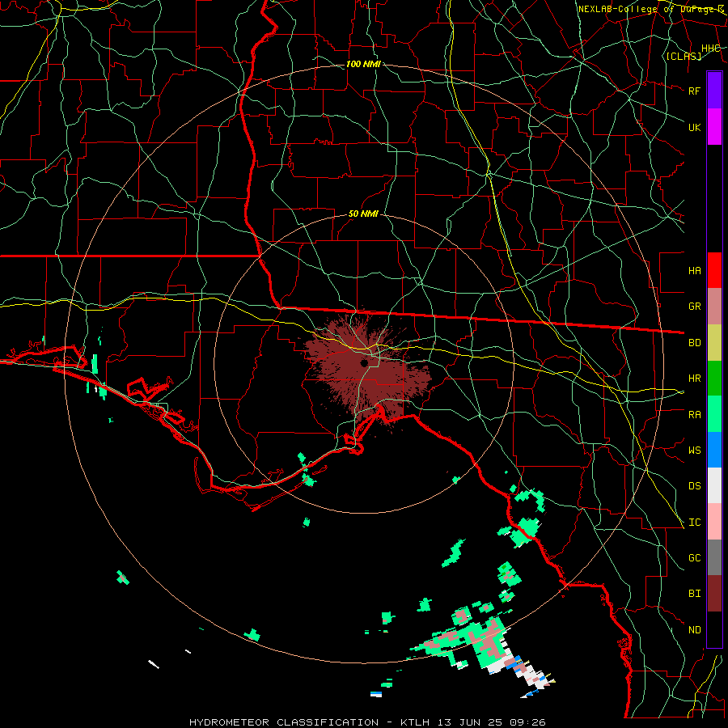Pick the blue WS legend color swatch

pyautogui.click(x=714, y=450)
